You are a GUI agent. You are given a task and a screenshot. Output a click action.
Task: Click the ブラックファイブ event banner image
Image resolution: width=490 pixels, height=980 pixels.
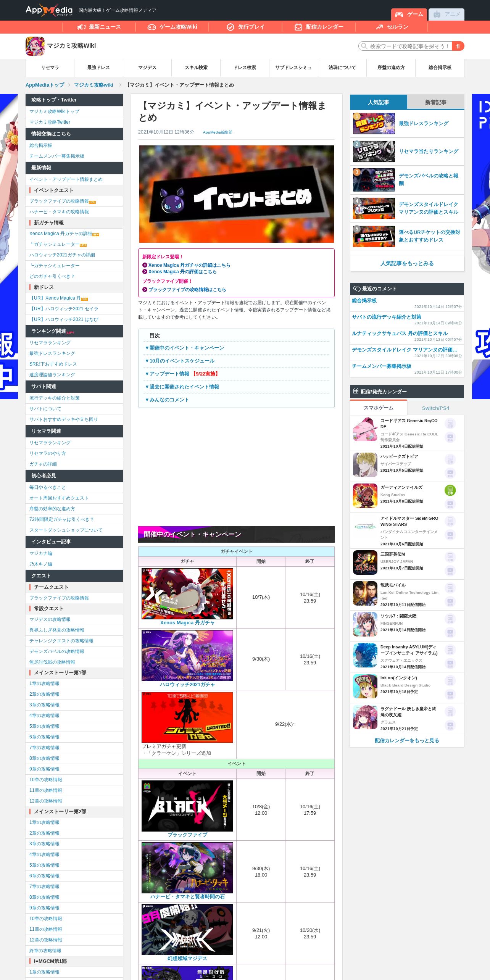click(x=187, y=806)
